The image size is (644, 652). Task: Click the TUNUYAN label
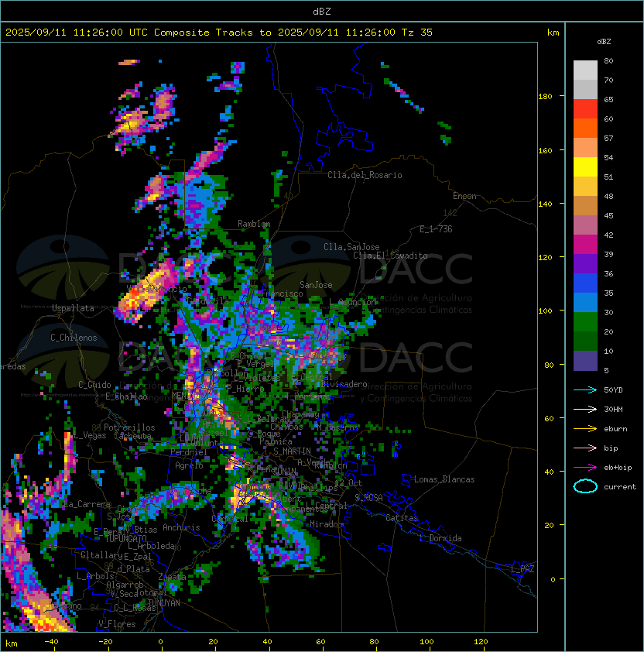164,603
